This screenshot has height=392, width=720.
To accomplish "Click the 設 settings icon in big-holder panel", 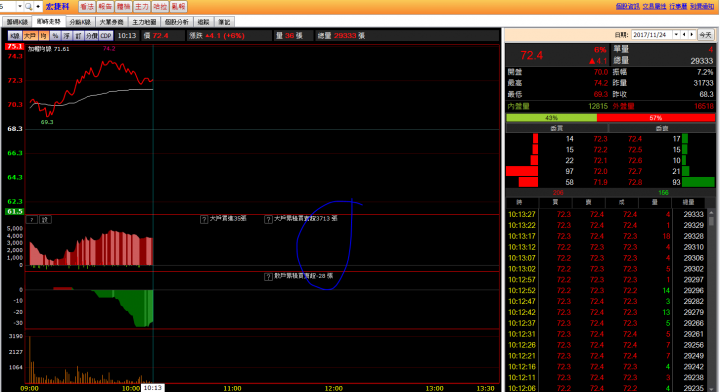I will point(45,220).
